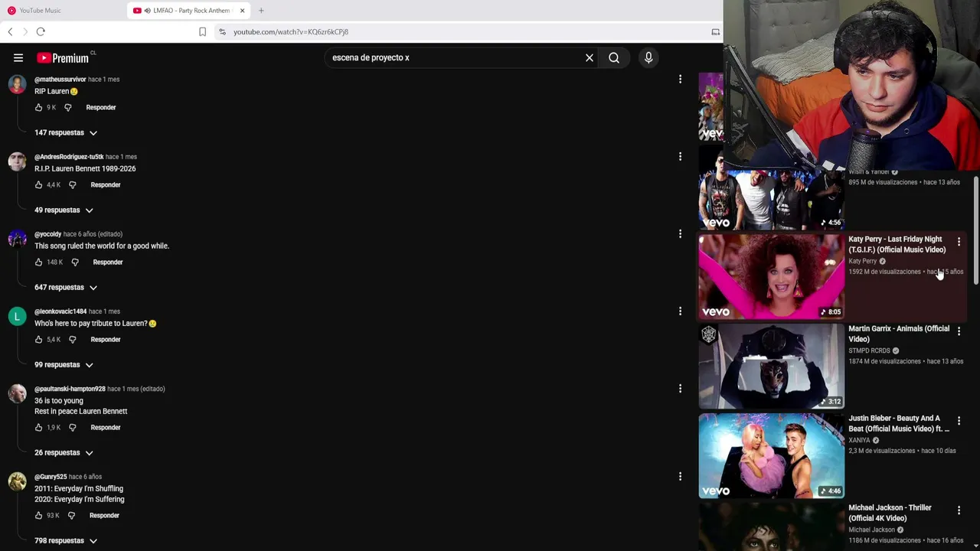
Task: Like the 'RIP Lauren' comment by @matheussurvivor
Action: [38, 107]
